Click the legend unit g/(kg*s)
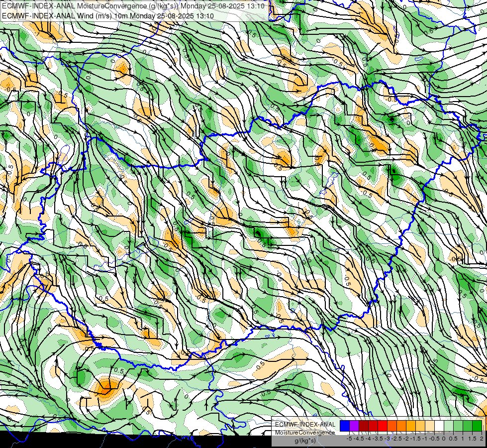This screenshot has height=448, width=487. click(x=305, y=441)
